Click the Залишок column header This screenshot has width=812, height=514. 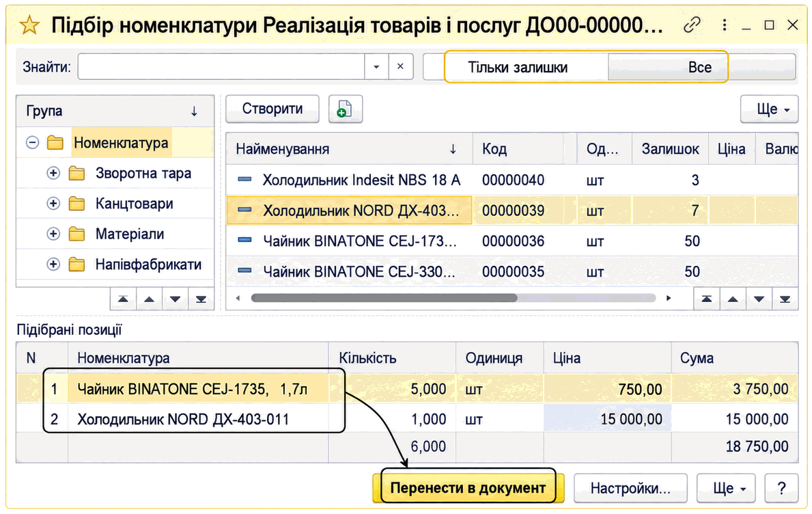pos(670,149)
